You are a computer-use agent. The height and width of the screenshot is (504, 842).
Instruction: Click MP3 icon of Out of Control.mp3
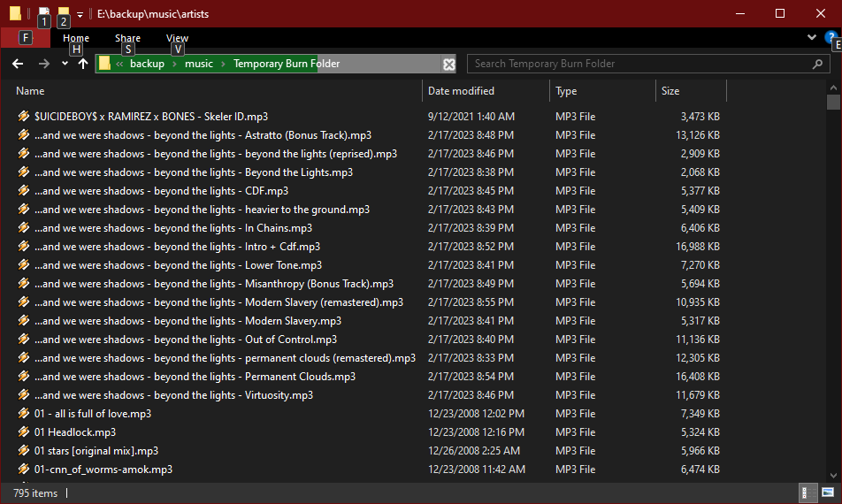coord(23,340)
